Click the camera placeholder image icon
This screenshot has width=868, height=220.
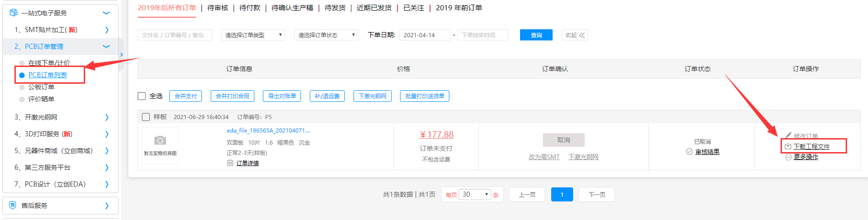click(160, 140)
